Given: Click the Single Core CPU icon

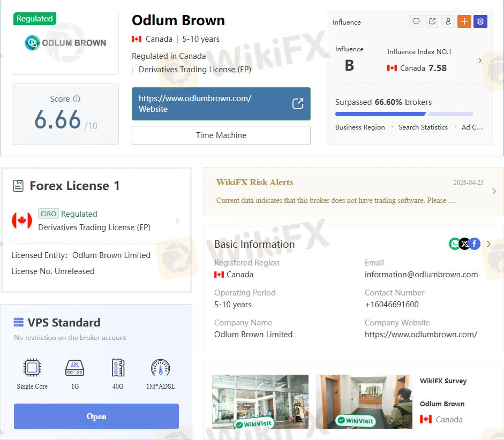Looking at the screenshot, I should click(32, 367).
